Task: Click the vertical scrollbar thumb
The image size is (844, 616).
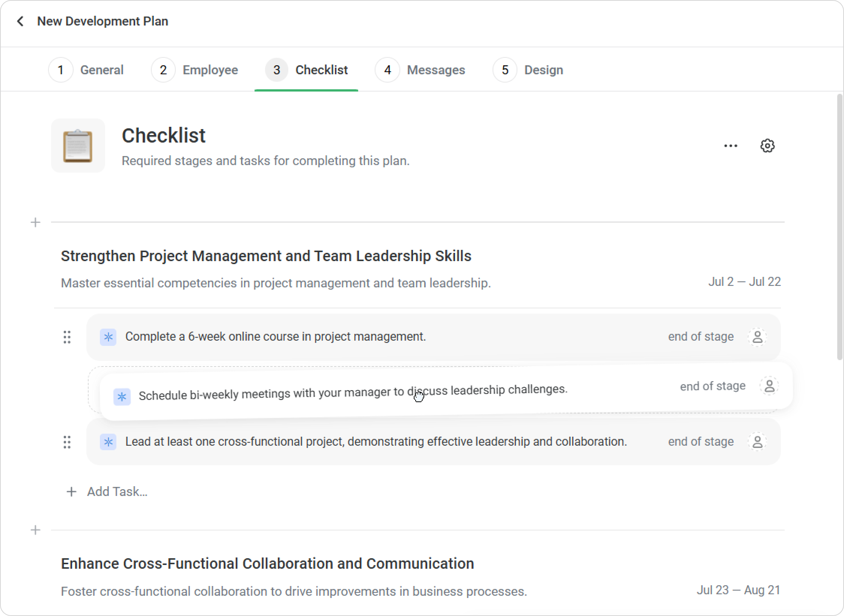Action: point(840,227)
